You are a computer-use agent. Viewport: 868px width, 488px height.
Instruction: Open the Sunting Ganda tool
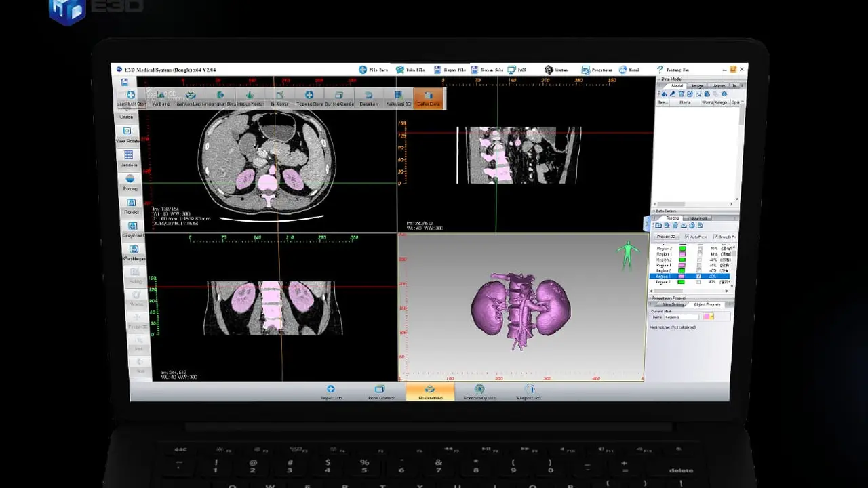339,98
